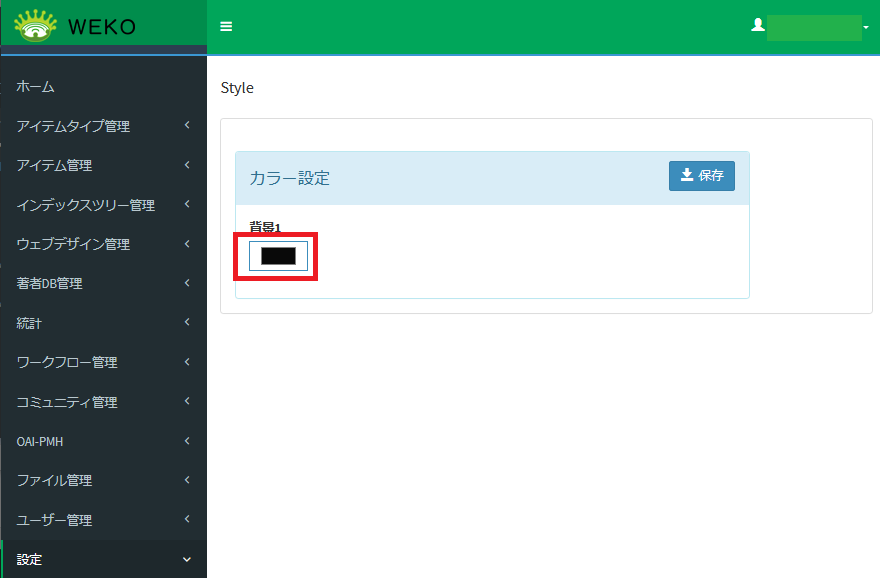Screen dimensions: 880x578
Task: Click the 保存 save button
Action: point(701,176)
